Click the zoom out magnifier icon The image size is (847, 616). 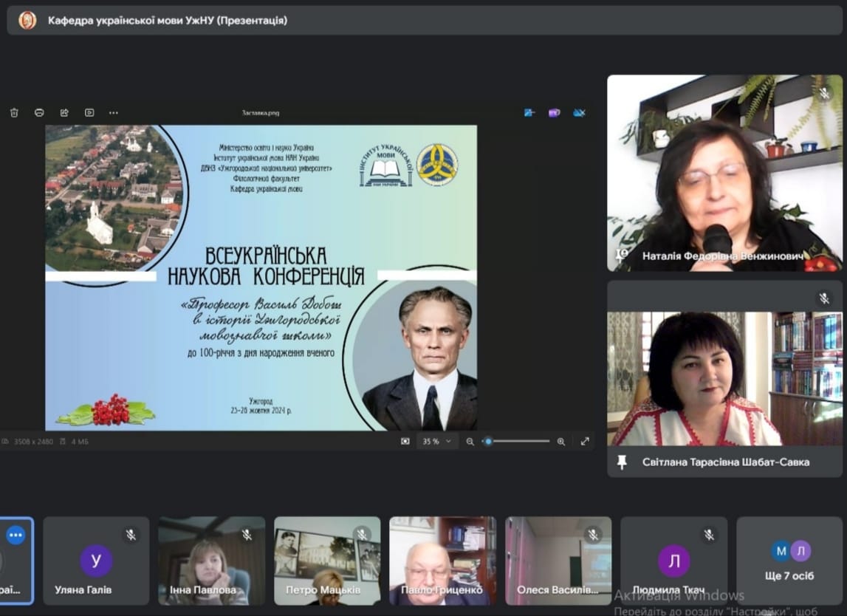coord(470,442)
